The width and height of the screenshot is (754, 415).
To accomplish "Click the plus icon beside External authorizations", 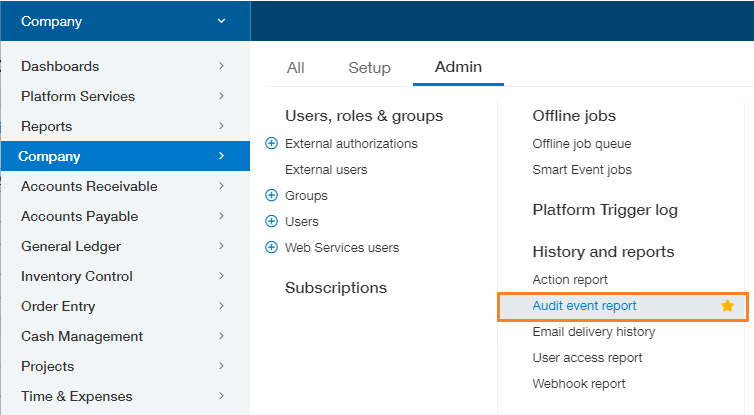I will (271, 143).
